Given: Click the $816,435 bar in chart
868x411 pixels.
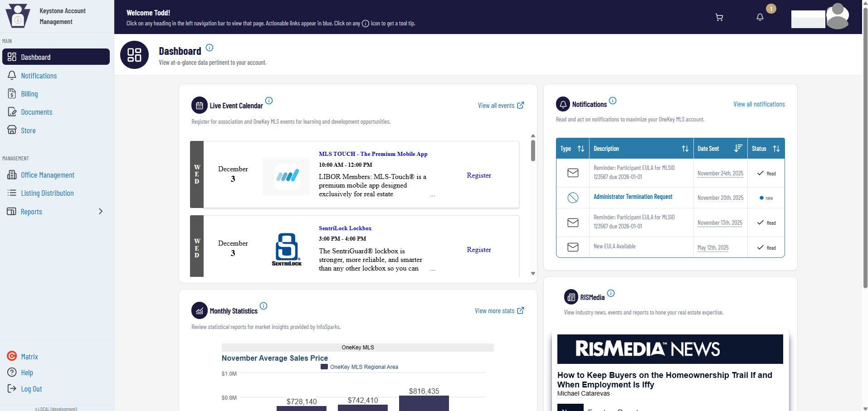Looking at the screenshot, I should coord(424,403).
